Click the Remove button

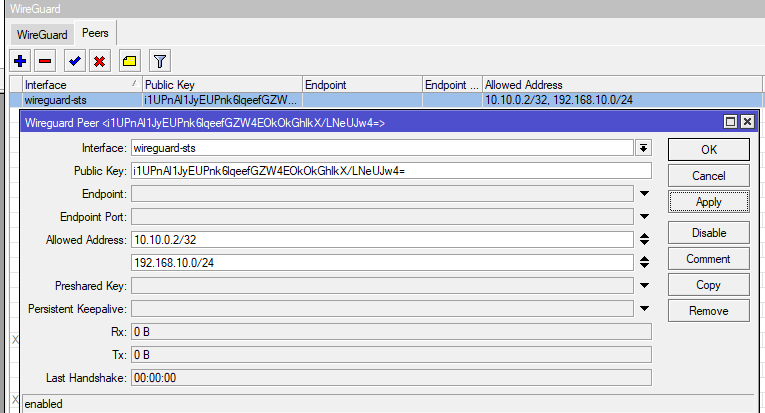click(708, 311)
